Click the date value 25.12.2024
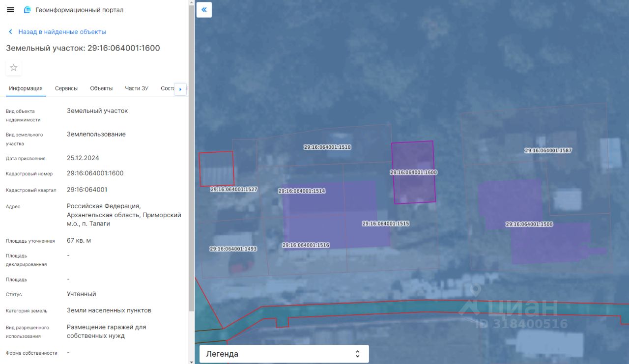The image size is (629, 364). click(x=83, y=158)
